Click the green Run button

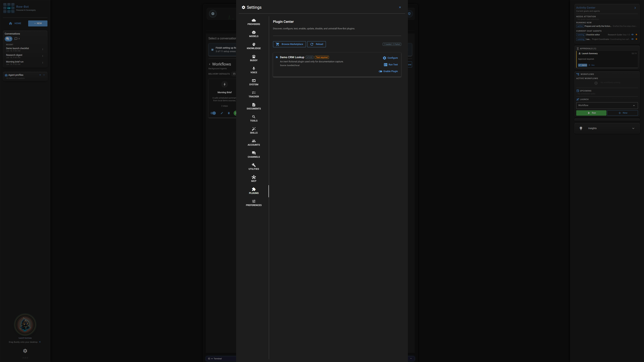tap(591, 113)
